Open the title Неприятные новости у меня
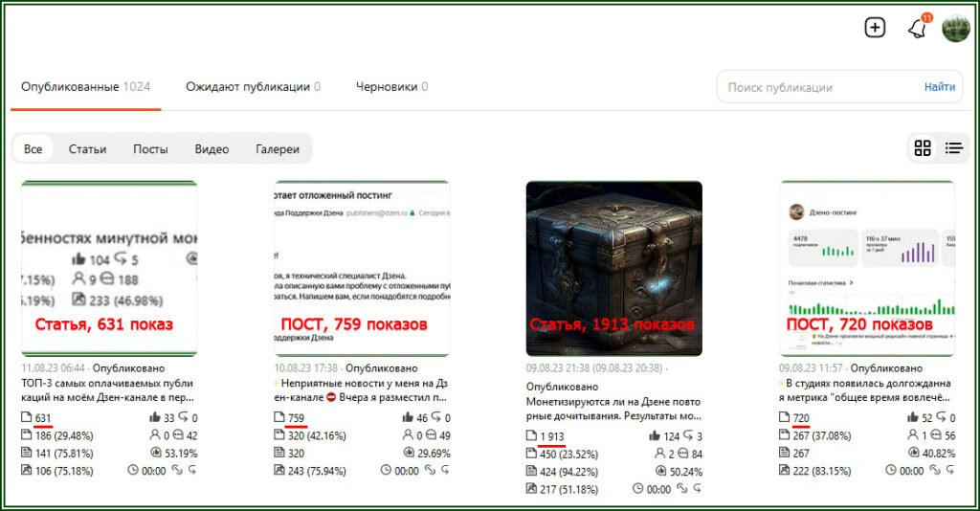 pos(361,389)
